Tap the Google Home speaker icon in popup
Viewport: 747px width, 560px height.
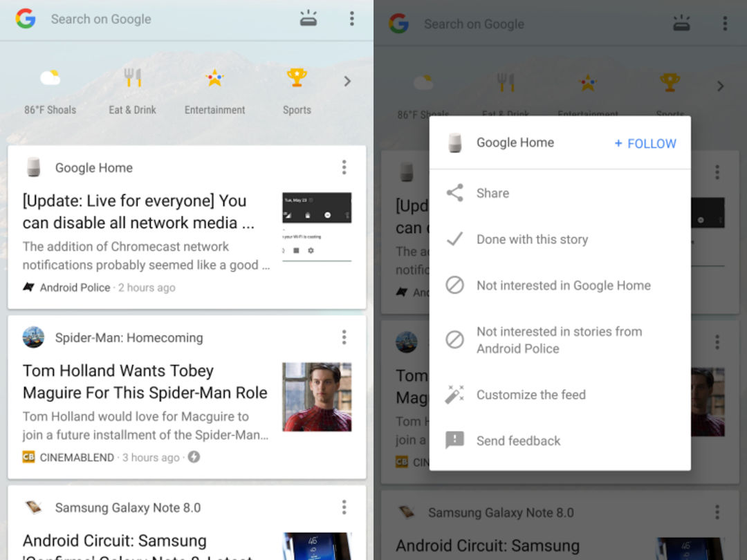tap(455, 142)
